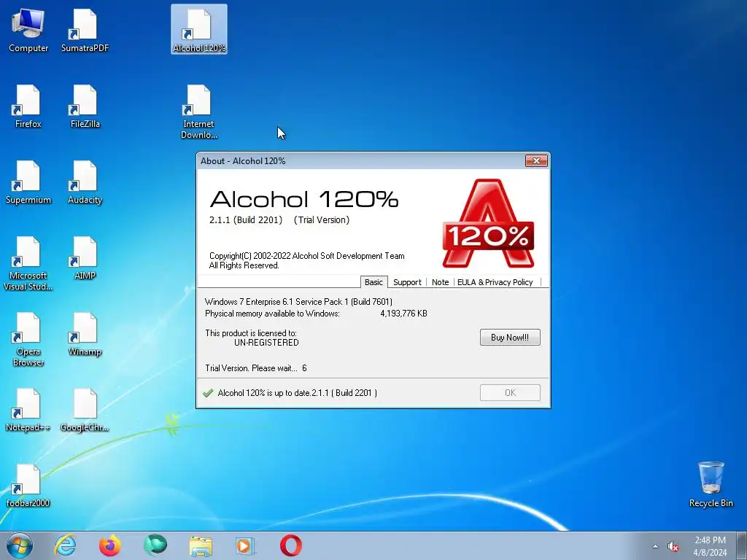Open the EULA & Privacy Policy tab
The height and width of the screenshot is (560, 747).
pyautogui.click(x=495, y=282)
